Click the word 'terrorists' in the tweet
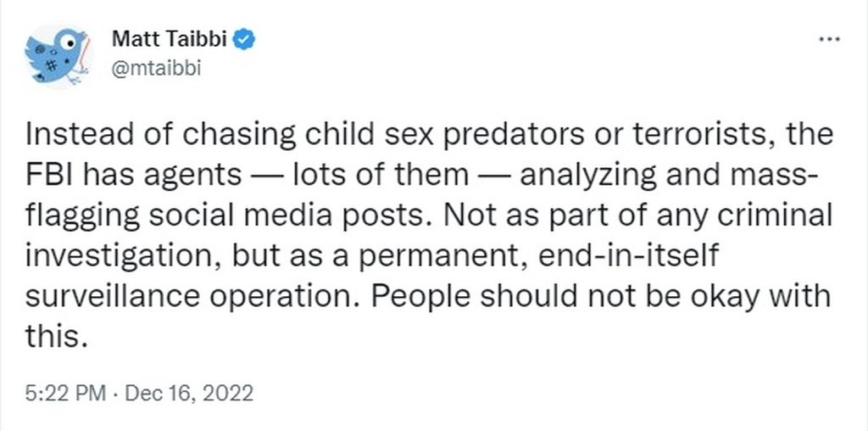Screen dimensions: 868x431 706,137
